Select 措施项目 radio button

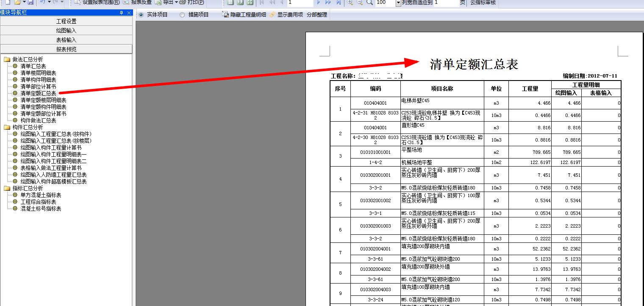click(x=194, y=14)
